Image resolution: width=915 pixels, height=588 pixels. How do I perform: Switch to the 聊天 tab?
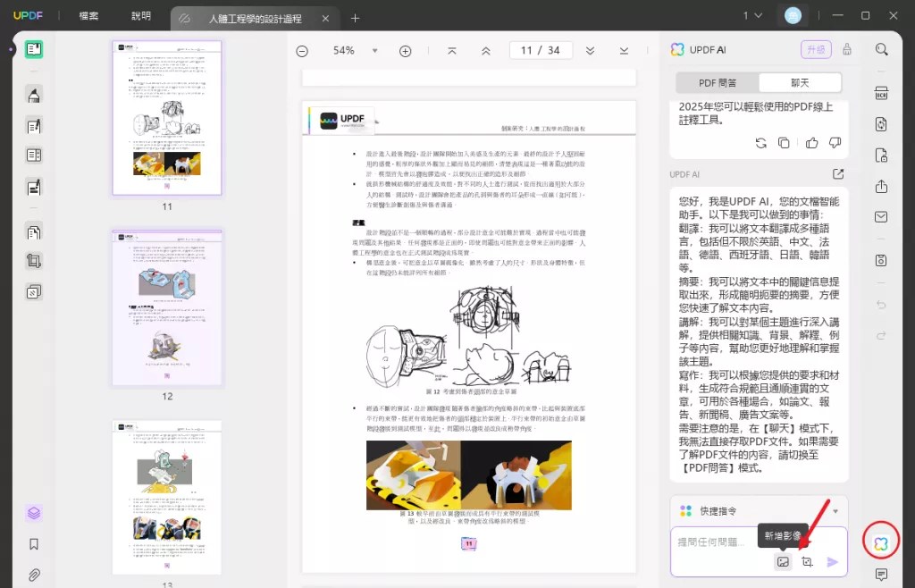tap(800, 83)
